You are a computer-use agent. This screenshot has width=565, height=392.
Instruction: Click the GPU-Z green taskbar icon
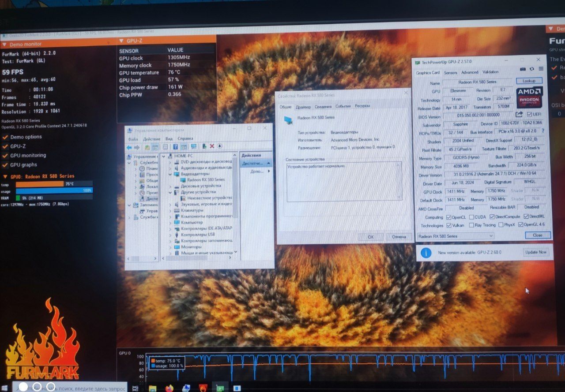pyautogui.click(x=220, y=388)
